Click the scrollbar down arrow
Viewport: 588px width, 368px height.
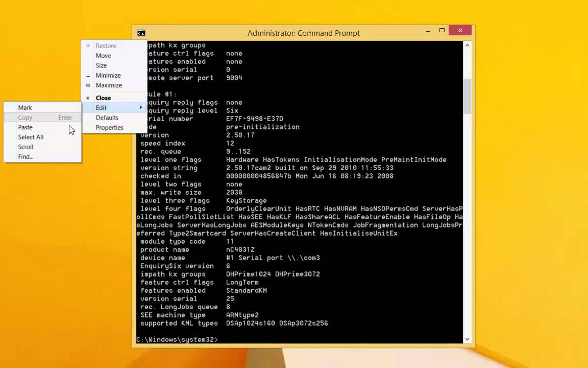467,339
